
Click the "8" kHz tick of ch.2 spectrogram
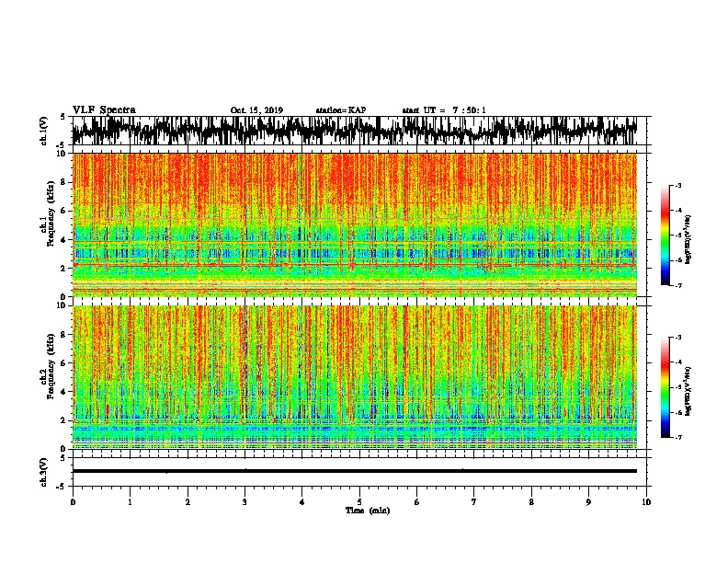[x=63, y=335]
